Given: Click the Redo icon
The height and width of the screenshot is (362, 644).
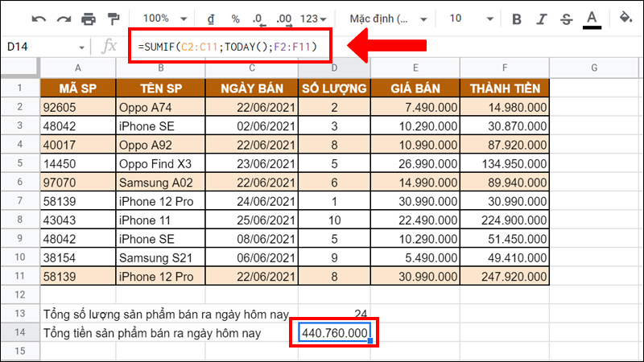Looking at the screenshot, I should (64, 18).
